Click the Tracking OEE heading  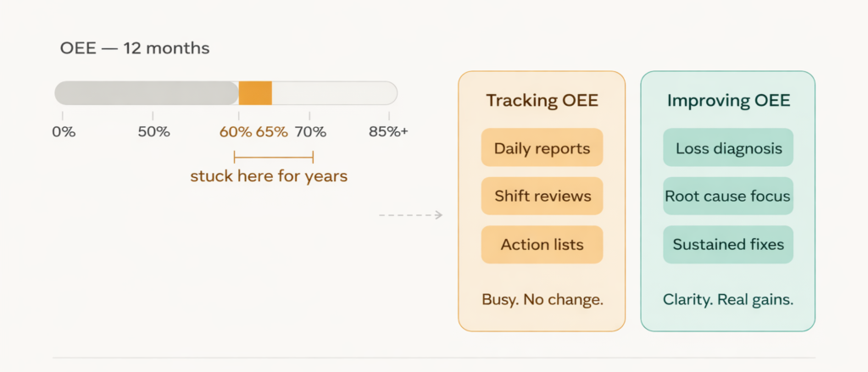(x=542, y=101)
